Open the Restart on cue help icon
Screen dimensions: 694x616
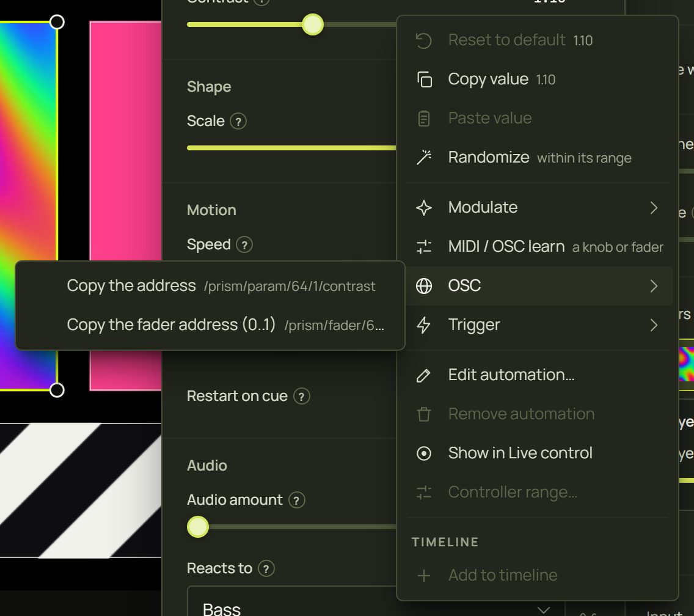(301, 397)
